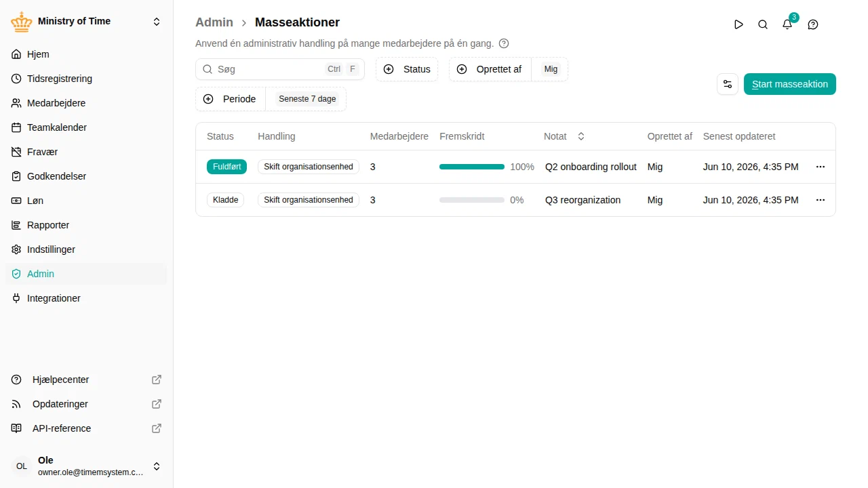Click Start masseaktion button
This screenshot has width=868, height=488.
click(x=790, y=84)
